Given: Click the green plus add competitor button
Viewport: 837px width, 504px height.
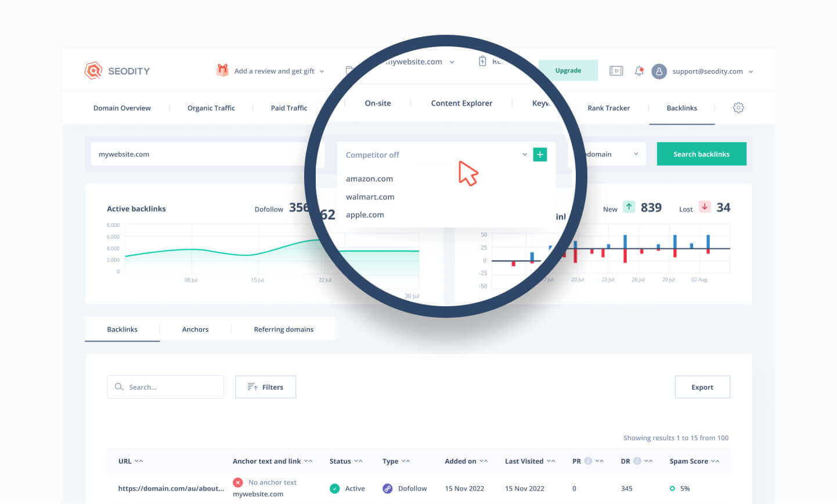Looking at the screenshot, I should tap(540, 154).
